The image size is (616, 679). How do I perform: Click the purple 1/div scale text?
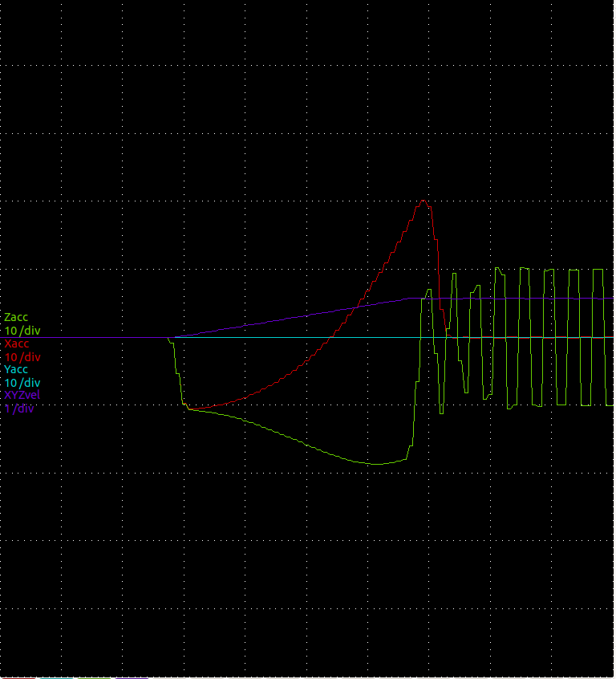pos(19,409)
